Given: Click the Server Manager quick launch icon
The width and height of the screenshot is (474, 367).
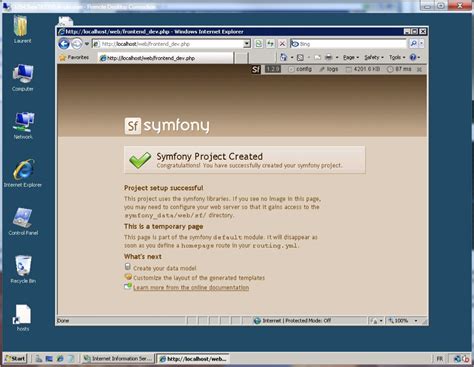Looking at the screenshot, I should [39, 359].
